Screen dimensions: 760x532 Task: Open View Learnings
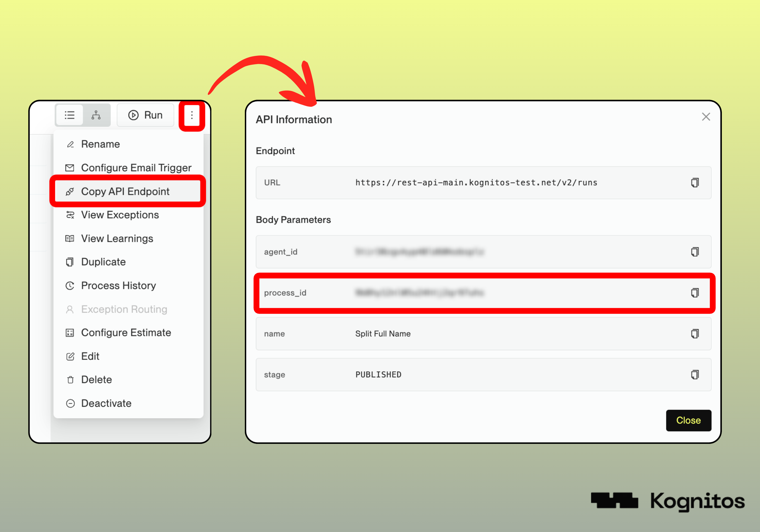pos(117,239)
